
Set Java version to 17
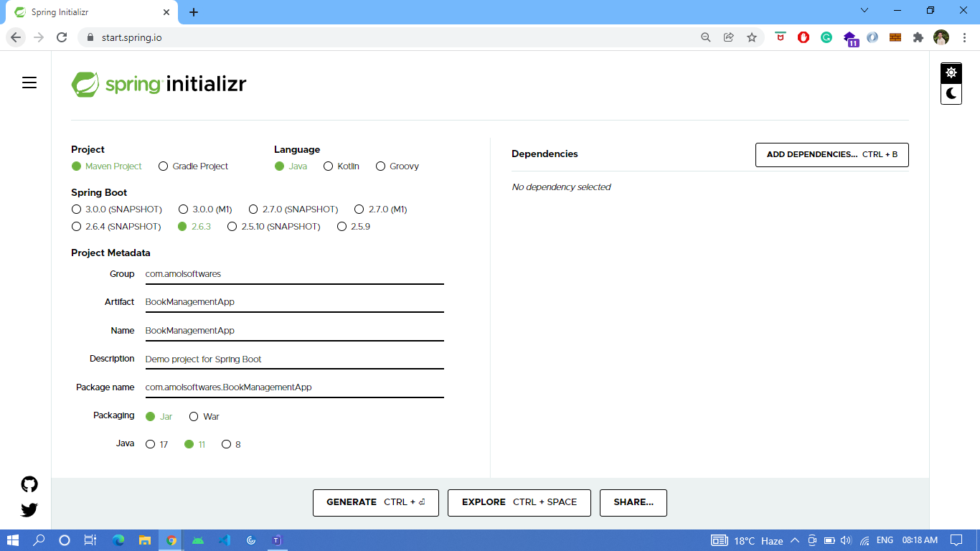click(156, 445)
